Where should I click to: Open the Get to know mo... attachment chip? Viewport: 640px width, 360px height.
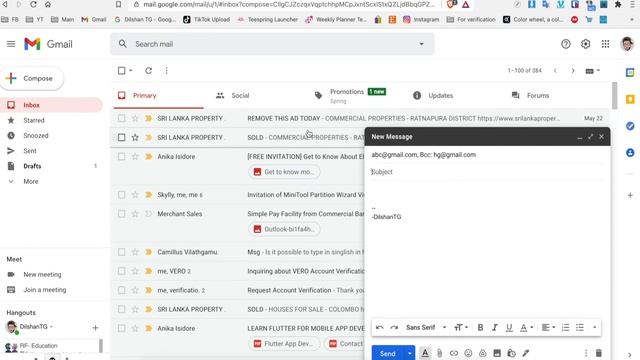284,172
